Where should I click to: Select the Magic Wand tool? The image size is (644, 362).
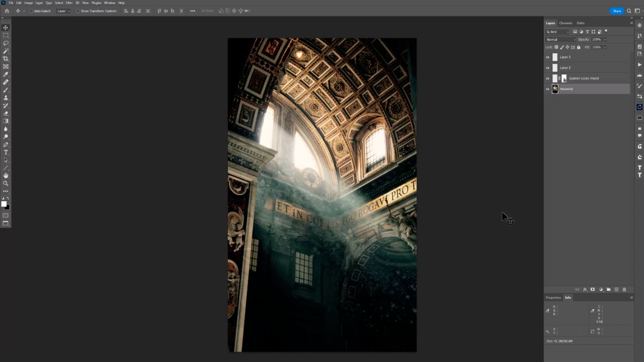click(x=6, y=51)
